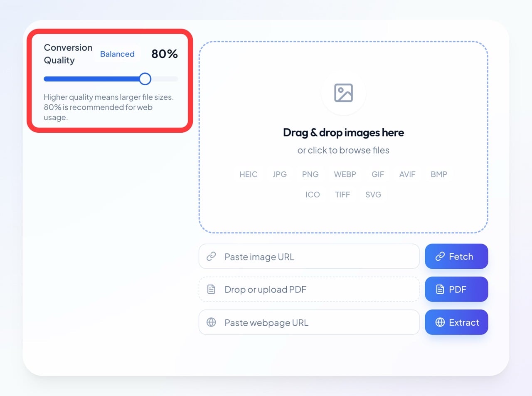Click the document icon in PDF upload field
The image size is (532, 396).
coord(211,289)
